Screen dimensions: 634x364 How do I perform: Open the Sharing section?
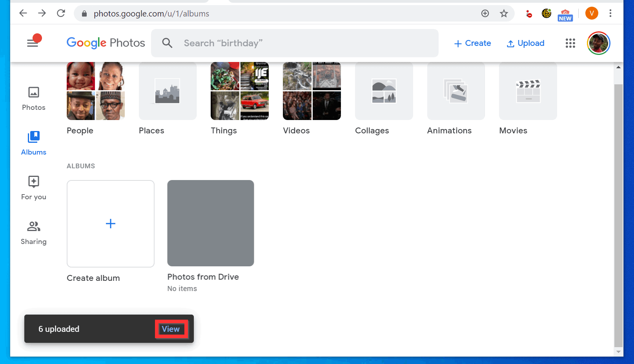33,233
